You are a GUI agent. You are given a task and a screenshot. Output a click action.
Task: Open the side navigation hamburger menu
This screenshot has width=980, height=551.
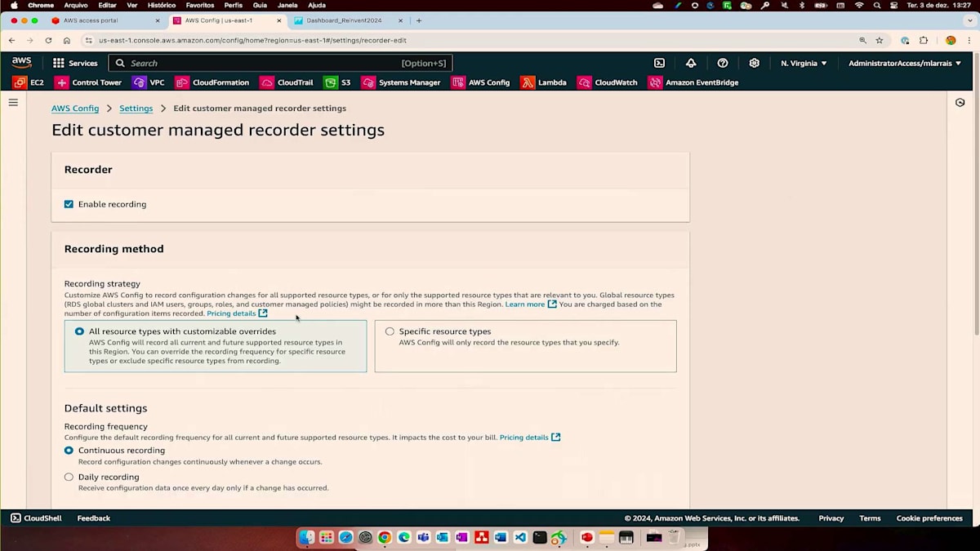[x=13, y=103]
